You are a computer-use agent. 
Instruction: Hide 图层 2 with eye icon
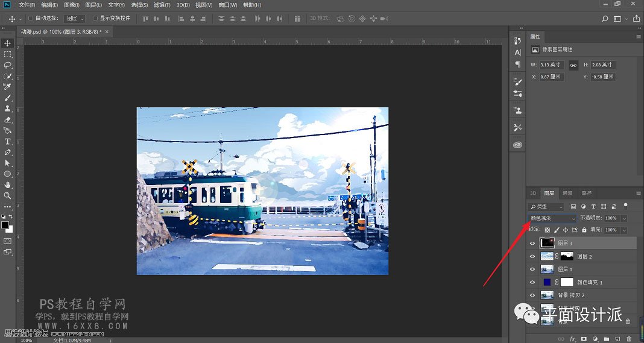pos(532,256)
